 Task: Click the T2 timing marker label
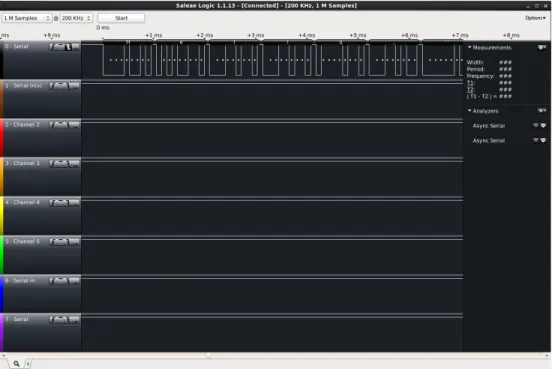click(470, 89)
